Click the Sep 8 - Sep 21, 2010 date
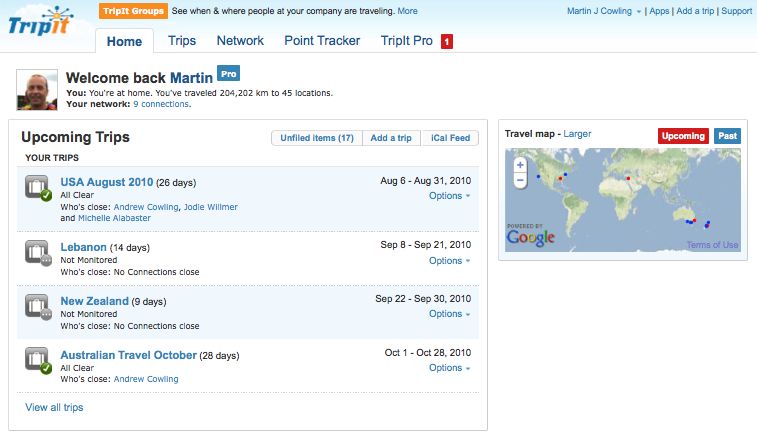757x438 pixels. 425,245
